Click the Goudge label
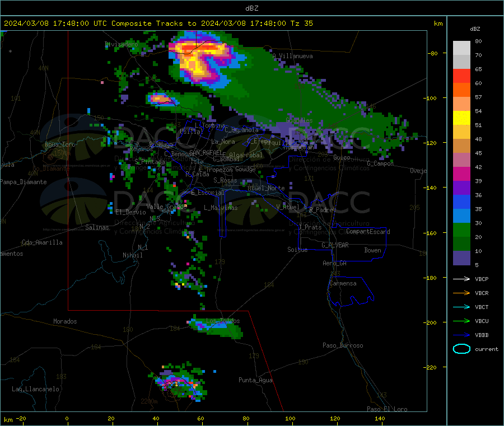This screenshot has height=426, width=504. pyautogui.click(x=245, y=169)
